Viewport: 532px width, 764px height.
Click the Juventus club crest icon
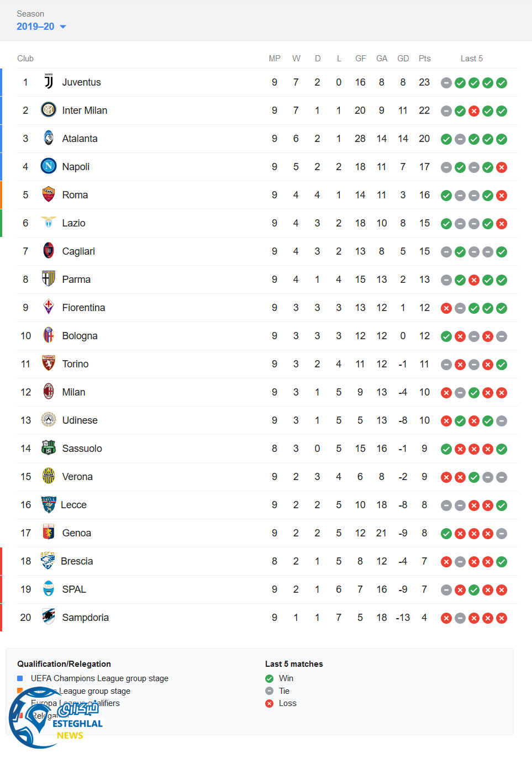click(x=49, y=82)
